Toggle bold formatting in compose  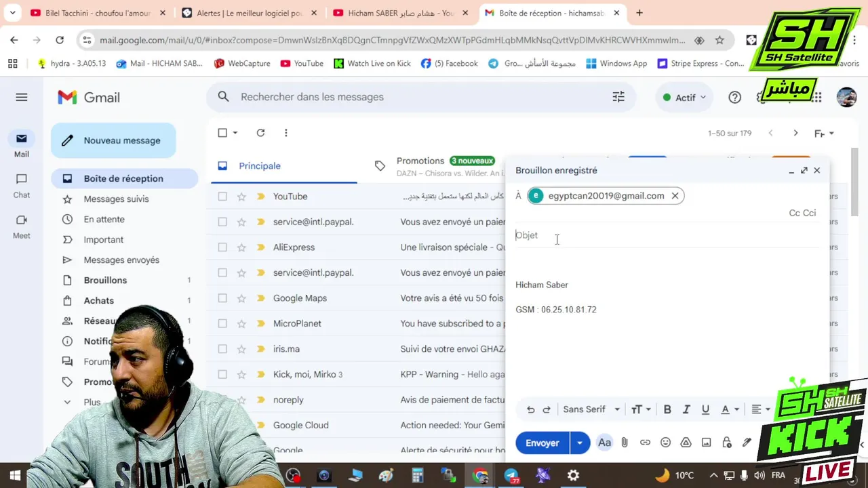click(x=667, y=409)
